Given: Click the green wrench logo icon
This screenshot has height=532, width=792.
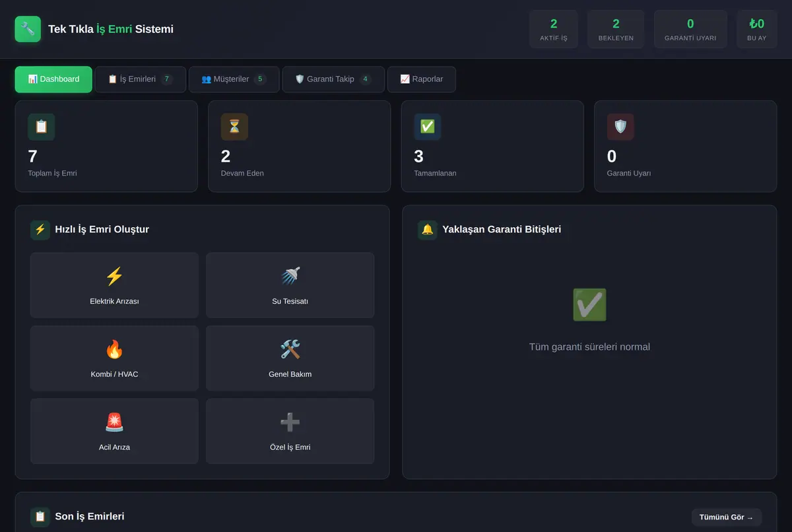Looking at the screenshot, I should [28, 29].
